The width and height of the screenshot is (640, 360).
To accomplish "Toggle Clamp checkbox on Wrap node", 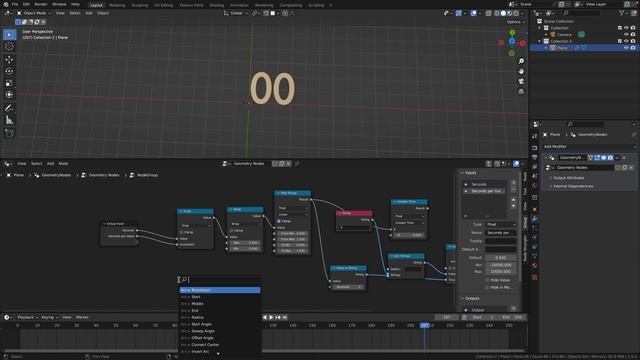I will tap(231, 231).
